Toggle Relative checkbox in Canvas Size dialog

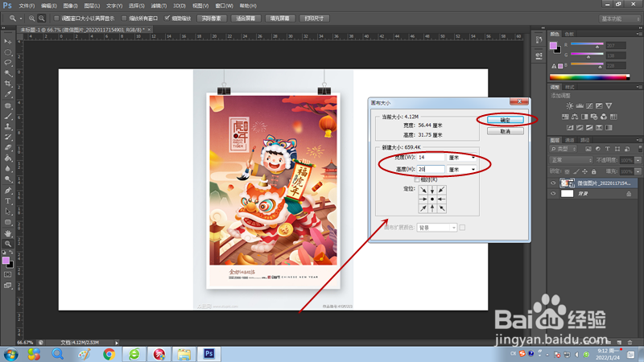(417, 179)
